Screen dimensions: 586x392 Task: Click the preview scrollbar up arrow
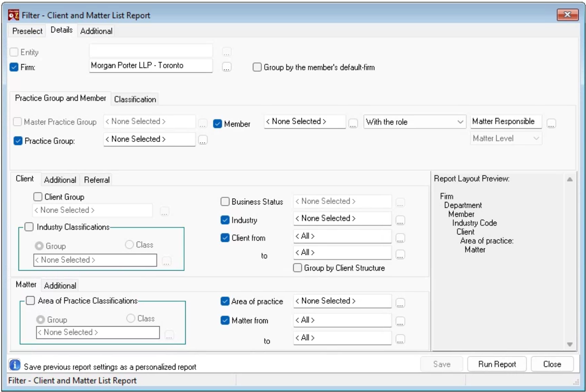click(x=570, y=179)
